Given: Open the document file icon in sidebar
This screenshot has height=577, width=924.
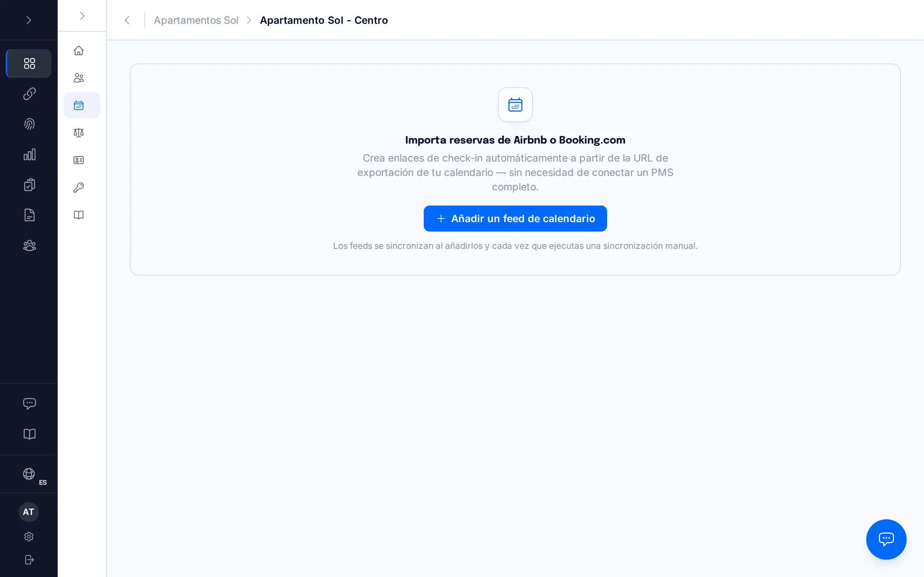Looking at the screenshot, I should point(29,215).
